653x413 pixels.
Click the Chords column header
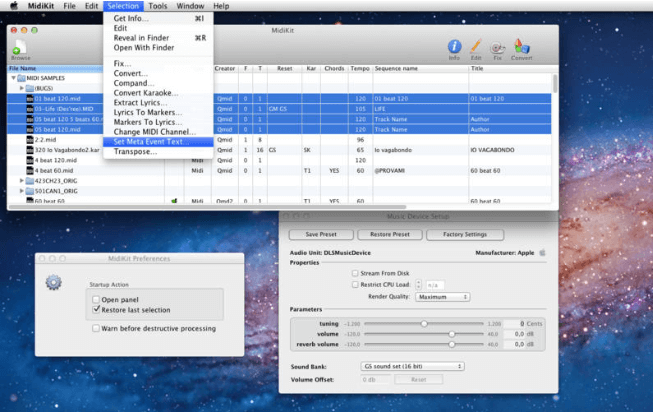pos(334,68)
